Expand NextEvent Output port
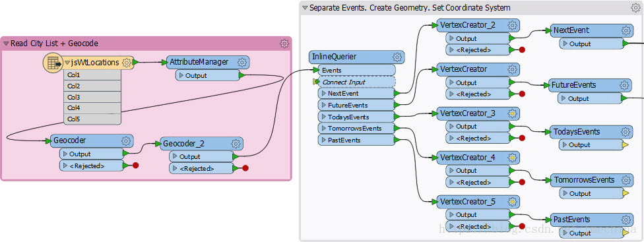644x242 pixels. coord(565,44)
